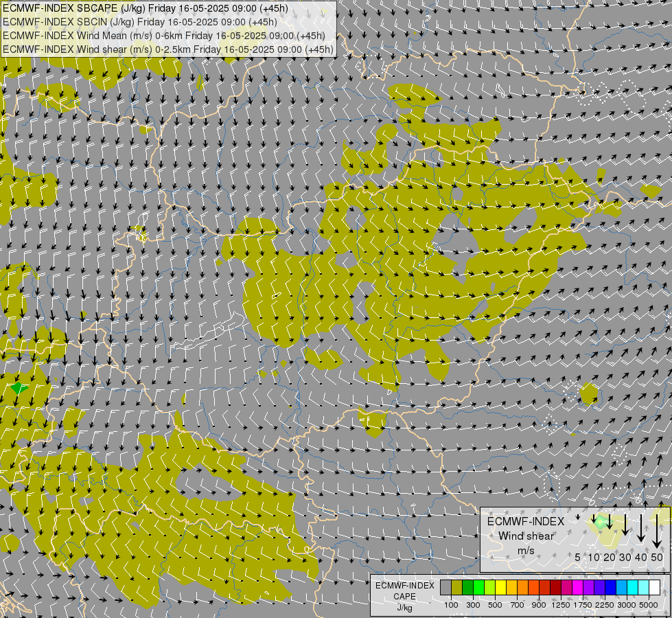Select the magenta CAPE swatch before 1750
This screenshot has width=672, height=618.
pyautogui.click(x=578, y=587)
